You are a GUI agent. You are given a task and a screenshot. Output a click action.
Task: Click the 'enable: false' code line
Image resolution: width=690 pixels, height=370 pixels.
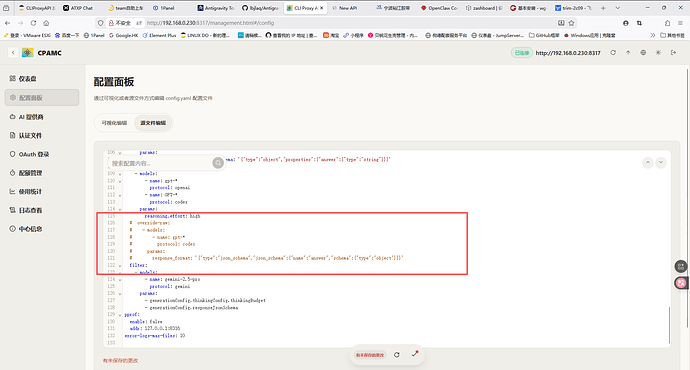pyautogui.click(x=146, y=322)
